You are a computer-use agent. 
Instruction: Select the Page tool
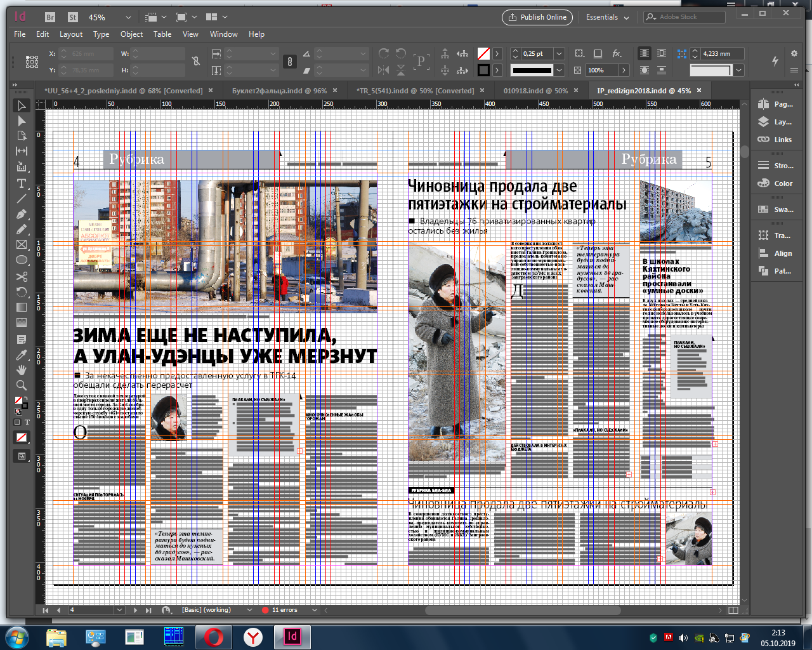pos(22,136)
